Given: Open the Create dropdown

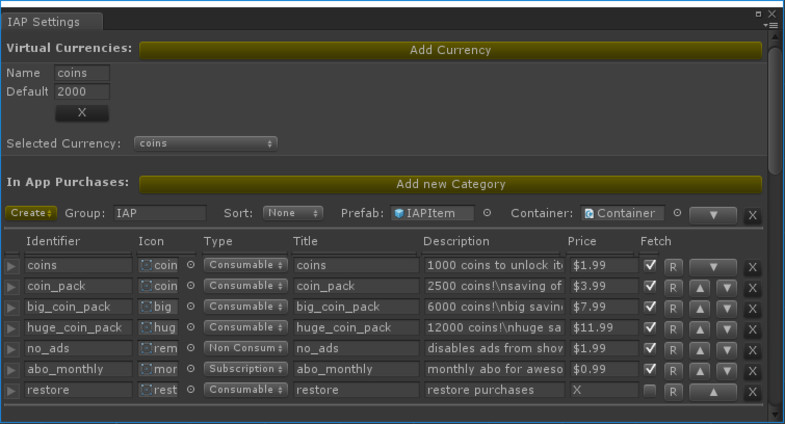Looking at the screenshot, I should pos(31,213).
